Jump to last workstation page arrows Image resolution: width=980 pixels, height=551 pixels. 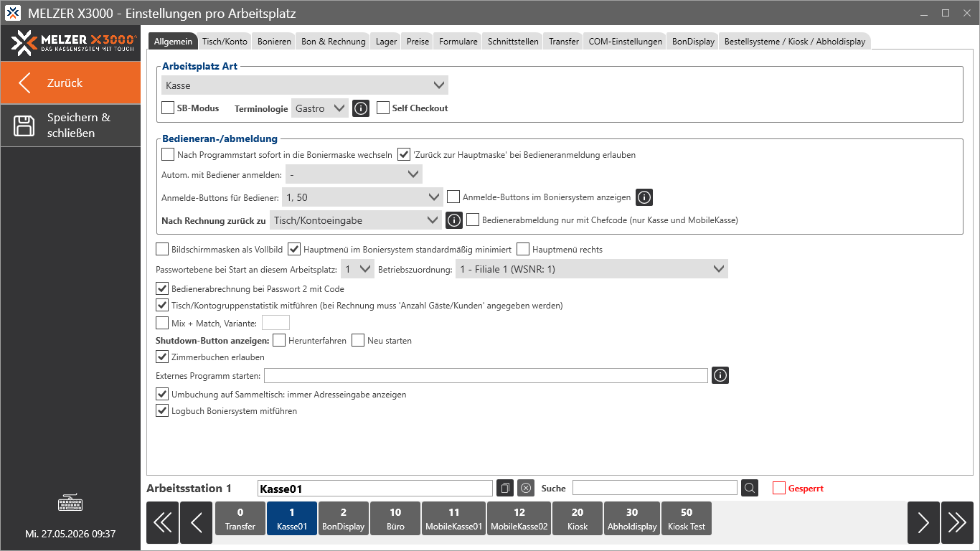pyautogui.click(x=957, y=523)
